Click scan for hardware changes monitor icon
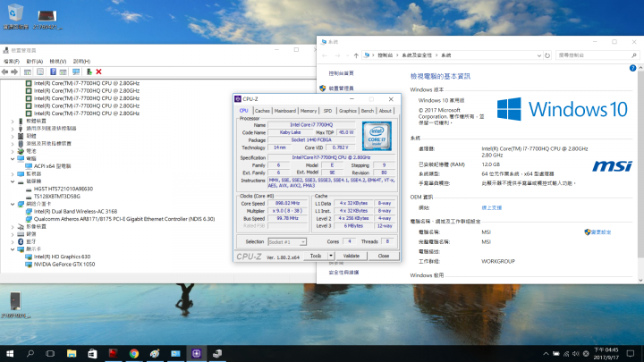 click(x=76, y=72)
